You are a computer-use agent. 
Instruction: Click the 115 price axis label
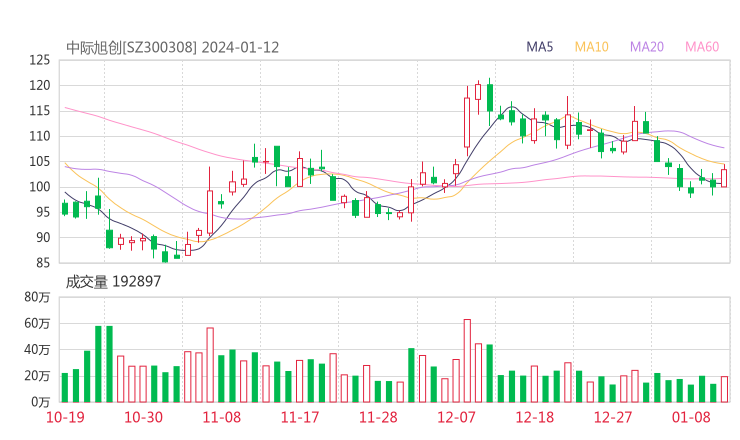pos(40,111)
